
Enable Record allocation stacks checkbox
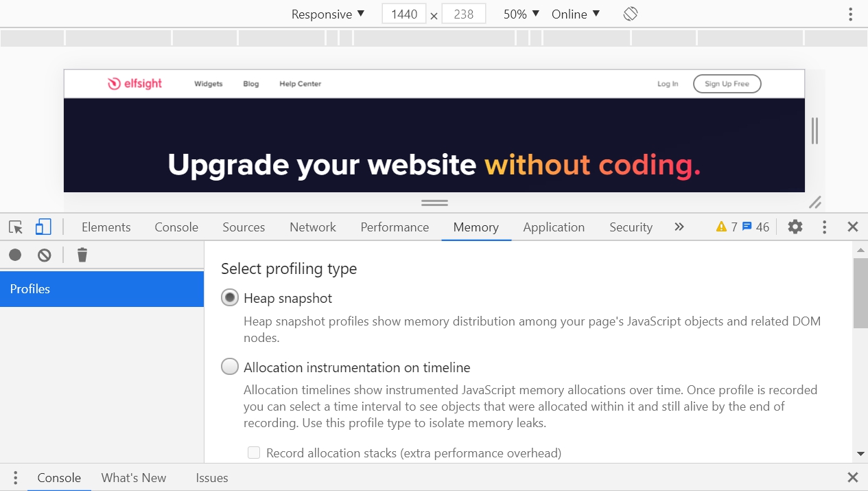click(x=254, y=453)
